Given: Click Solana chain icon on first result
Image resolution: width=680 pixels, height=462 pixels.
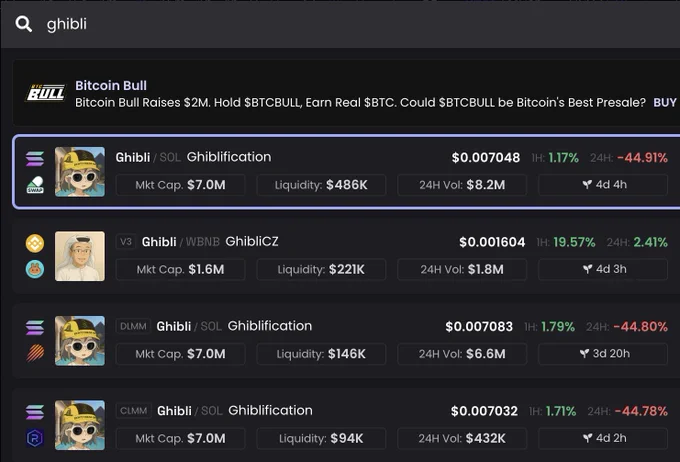Looking at the screenshot, I should [x=35, y=159].
